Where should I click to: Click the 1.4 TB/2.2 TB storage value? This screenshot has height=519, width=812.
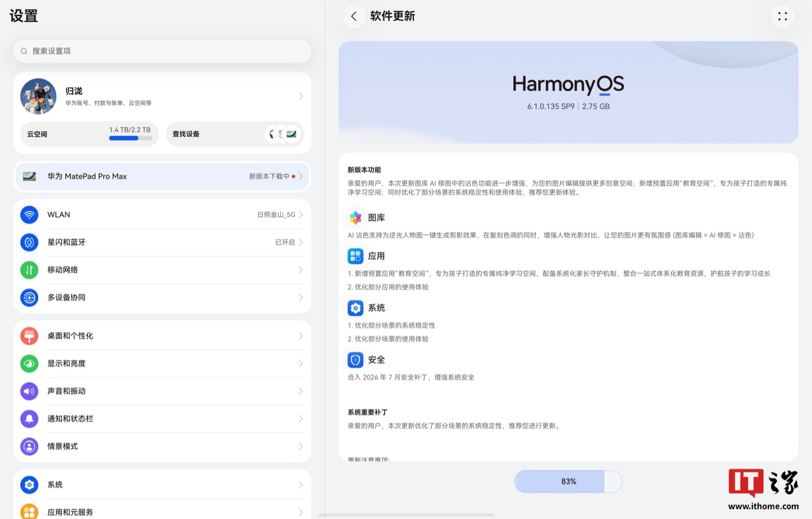point(130,130)
